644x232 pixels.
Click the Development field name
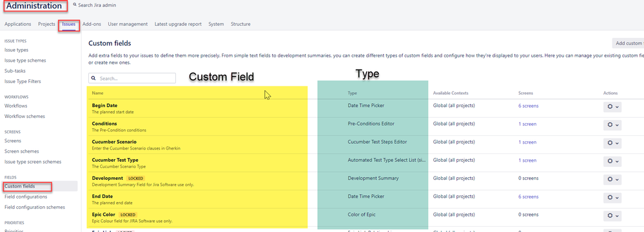(107, 179)
